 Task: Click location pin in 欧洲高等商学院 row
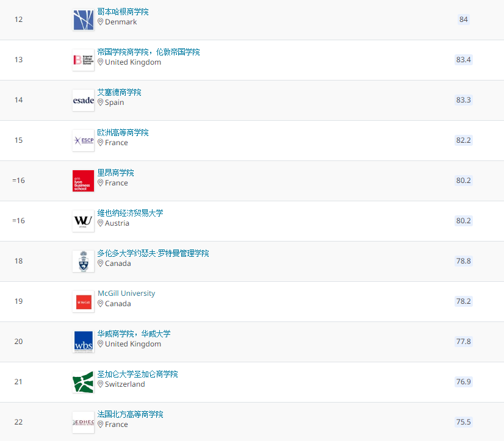[100, 142]
